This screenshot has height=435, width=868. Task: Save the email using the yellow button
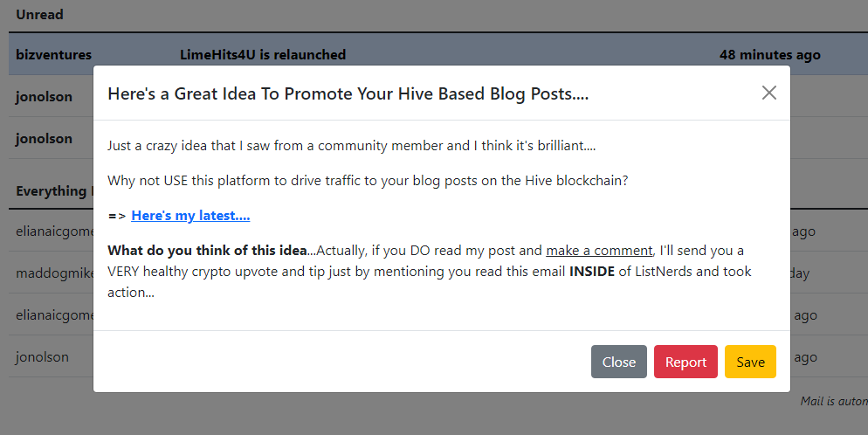pos(751,362)
